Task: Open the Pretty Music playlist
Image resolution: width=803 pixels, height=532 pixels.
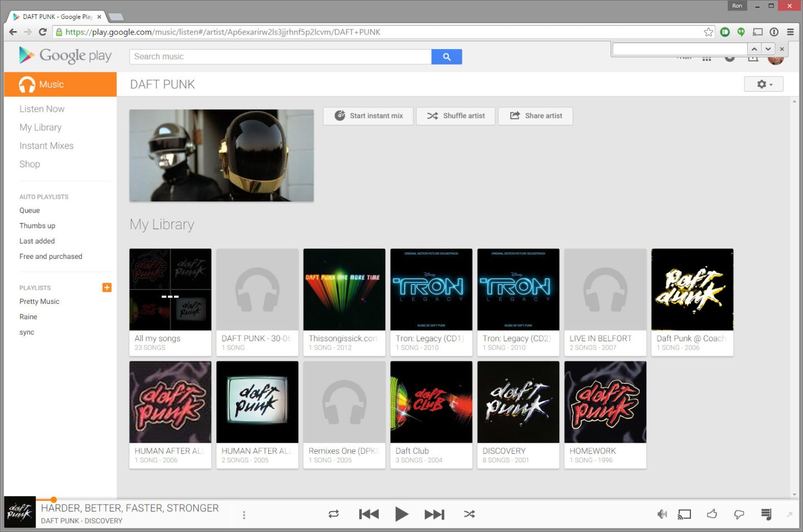Action: click(x=40, y=302)
